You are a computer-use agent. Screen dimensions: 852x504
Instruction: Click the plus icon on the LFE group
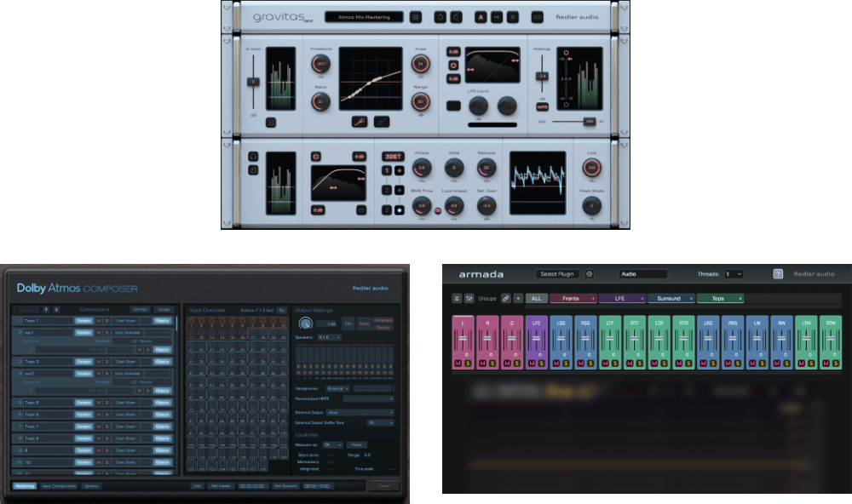tap(642, 298)
